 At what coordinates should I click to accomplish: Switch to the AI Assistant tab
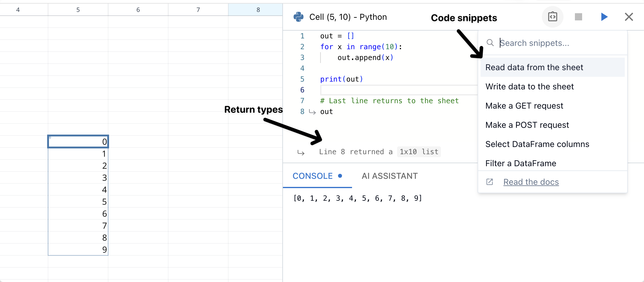point(390,176)
